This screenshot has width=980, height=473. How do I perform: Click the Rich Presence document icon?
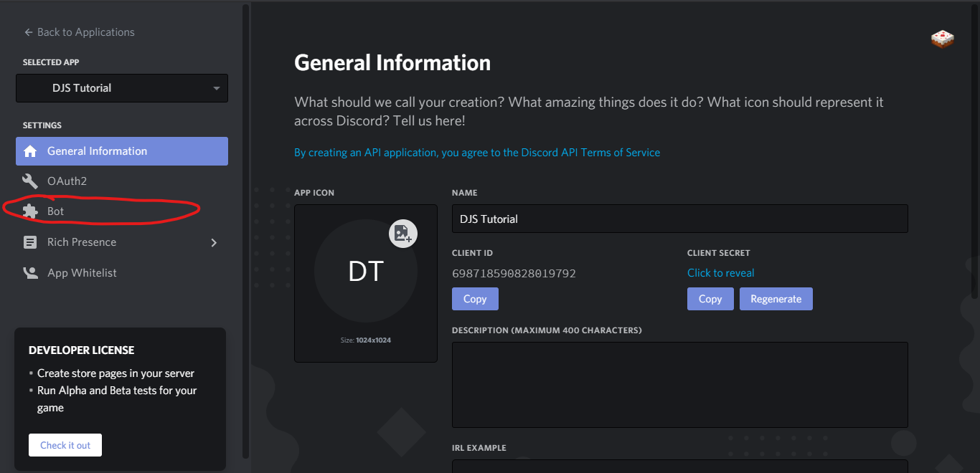click(30, 242)
